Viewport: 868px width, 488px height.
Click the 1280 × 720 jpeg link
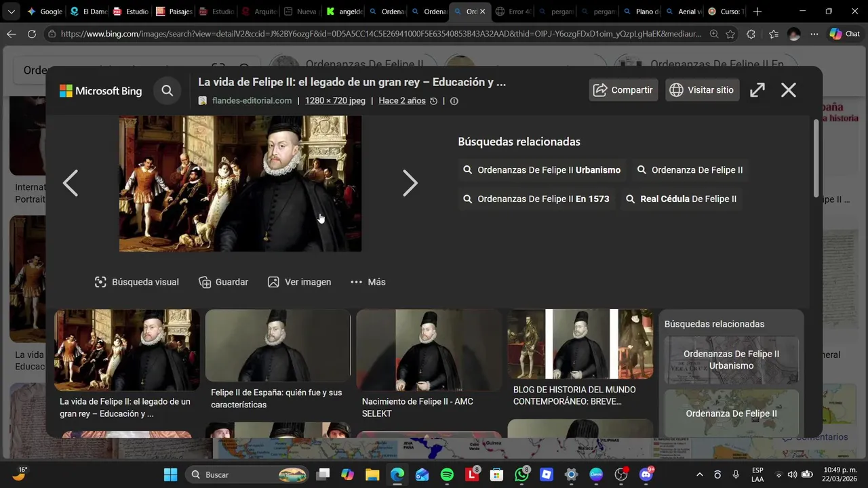(x=335, y=101)
